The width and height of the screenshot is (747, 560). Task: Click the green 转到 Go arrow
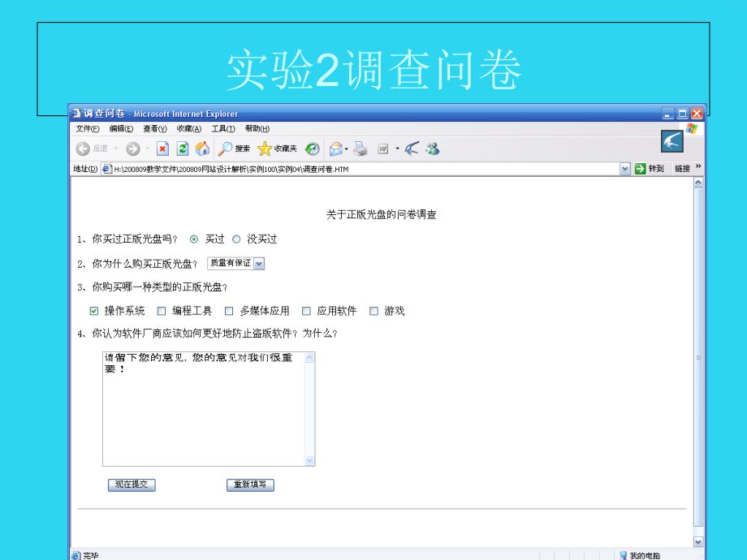click(641, 169)
